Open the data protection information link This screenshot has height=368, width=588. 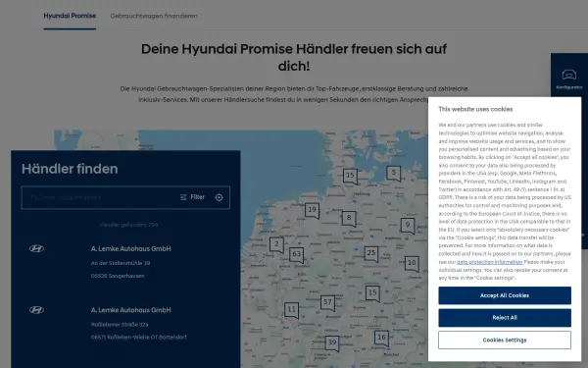pyautogui.click(x=490, y=262)
